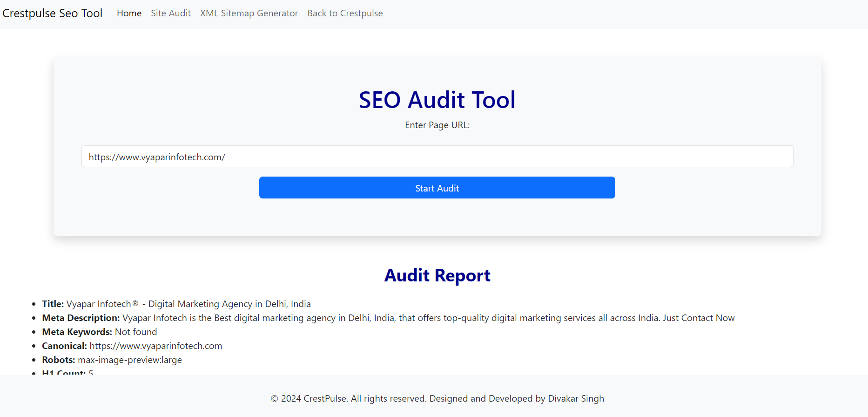This screenshot has width=868, height=417.
Task: Select the Title row in the report
Action: (176, 304)
